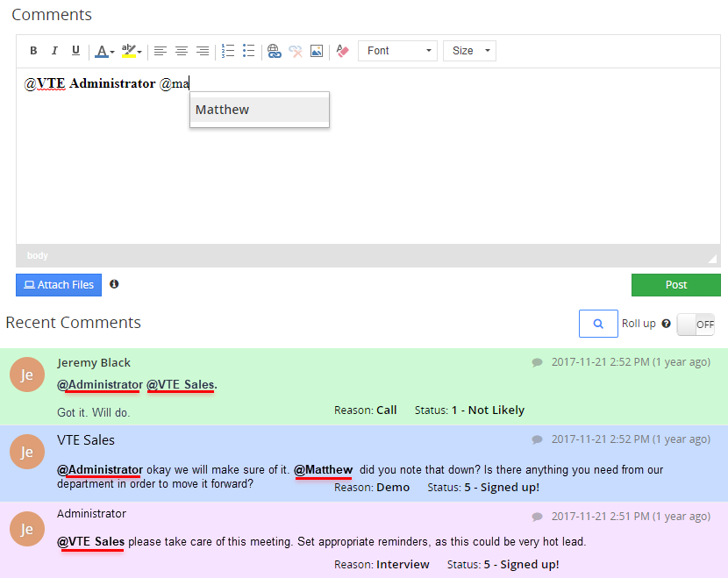Clear formatting with the eraser icon
The width and height of the screenshot is (728, 578).
point(342,51)
